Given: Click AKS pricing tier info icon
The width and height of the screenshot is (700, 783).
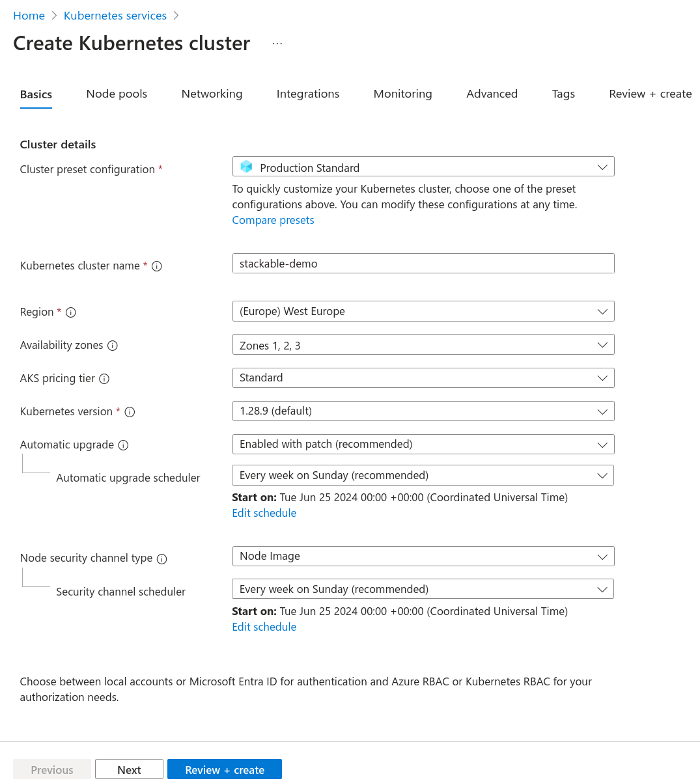Looking at the screenshot, I should pyautogui.click(x=104, y=379).
